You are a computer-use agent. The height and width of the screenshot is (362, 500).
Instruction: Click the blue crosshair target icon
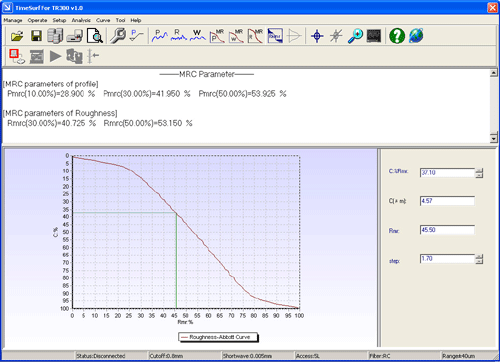click(x=317, y=36)
